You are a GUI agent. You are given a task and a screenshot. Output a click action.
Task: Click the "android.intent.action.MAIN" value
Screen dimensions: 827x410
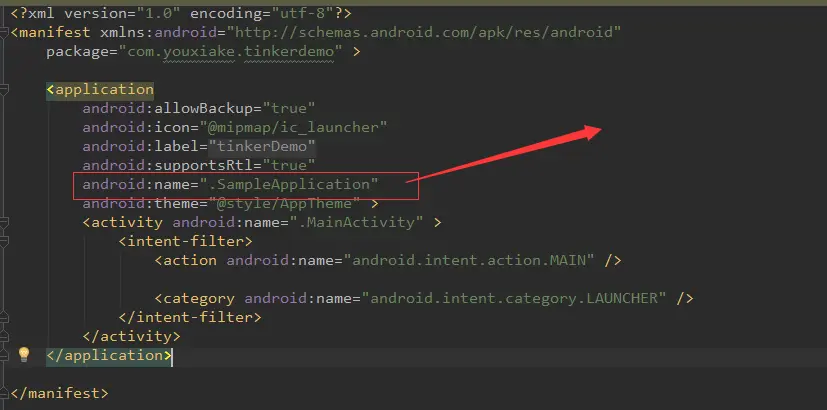pos(468,261)
